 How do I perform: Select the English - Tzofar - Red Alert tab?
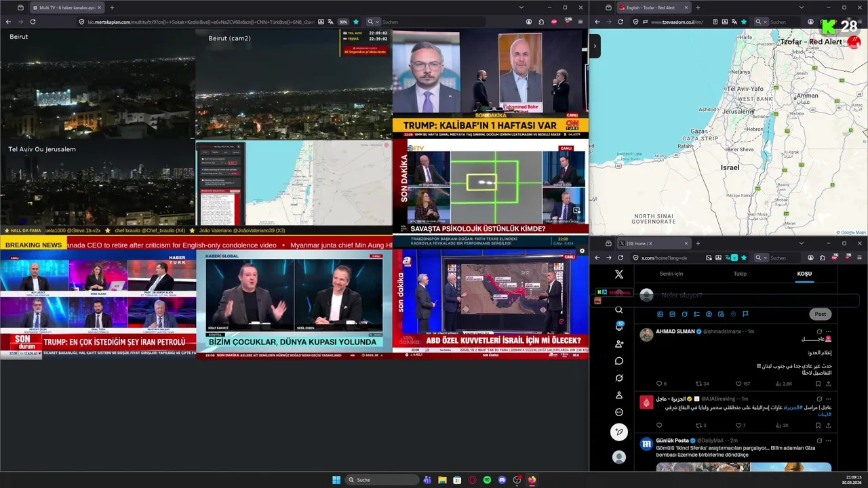click(654, 7)
